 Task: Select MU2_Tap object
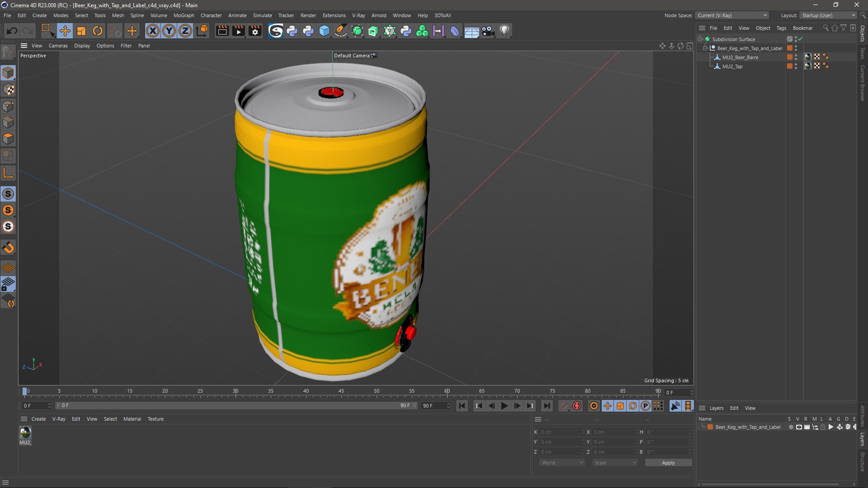click(x=732, y=66)
